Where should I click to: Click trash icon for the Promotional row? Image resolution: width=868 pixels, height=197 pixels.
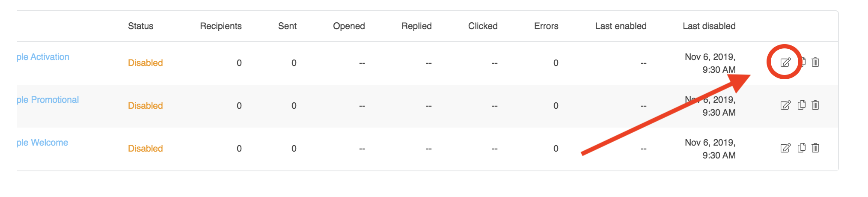pos(815,105)
